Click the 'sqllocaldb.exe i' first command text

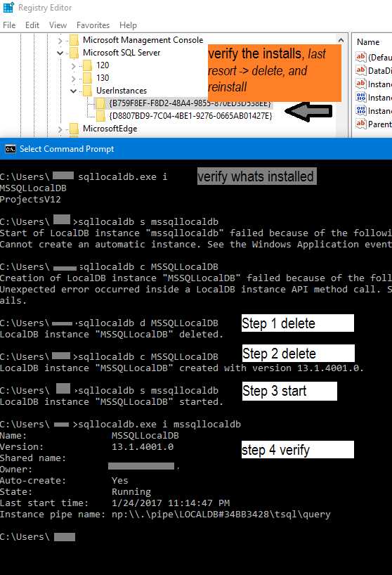click(123, 176)
